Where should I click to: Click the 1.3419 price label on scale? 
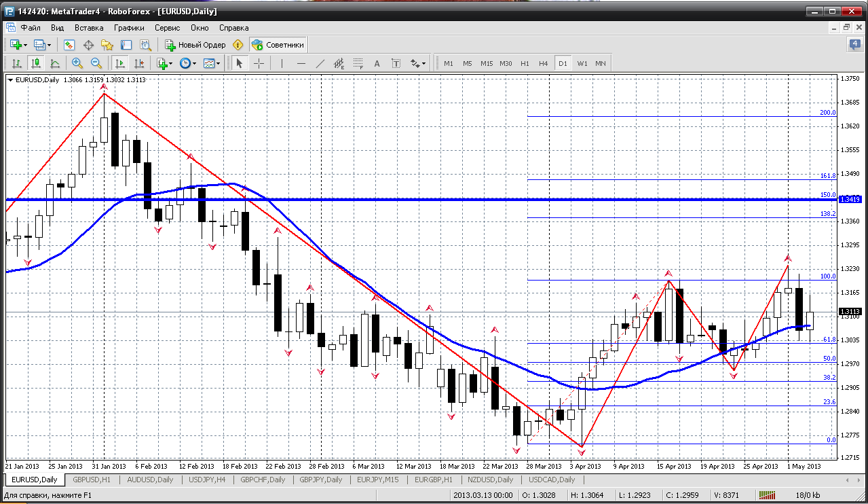[x=850, y=199]
